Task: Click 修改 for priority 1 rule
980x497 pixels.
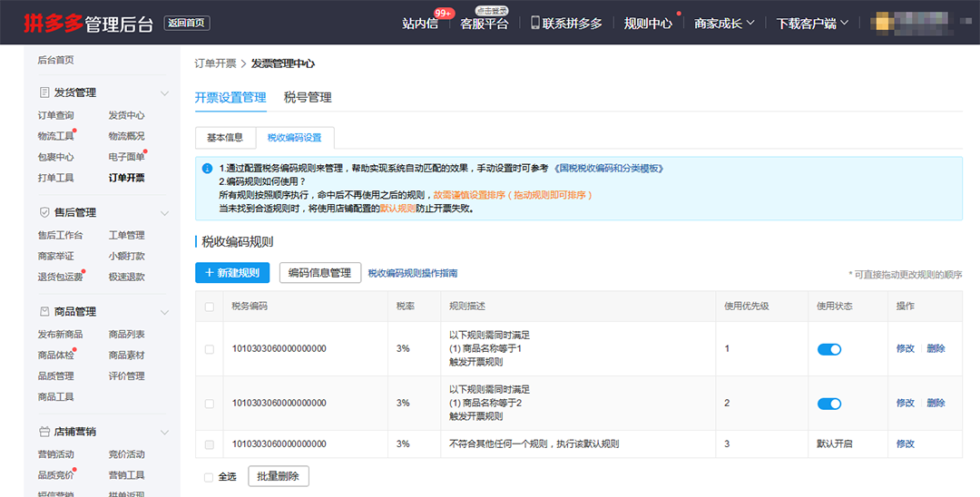Action: click(905, 349)
